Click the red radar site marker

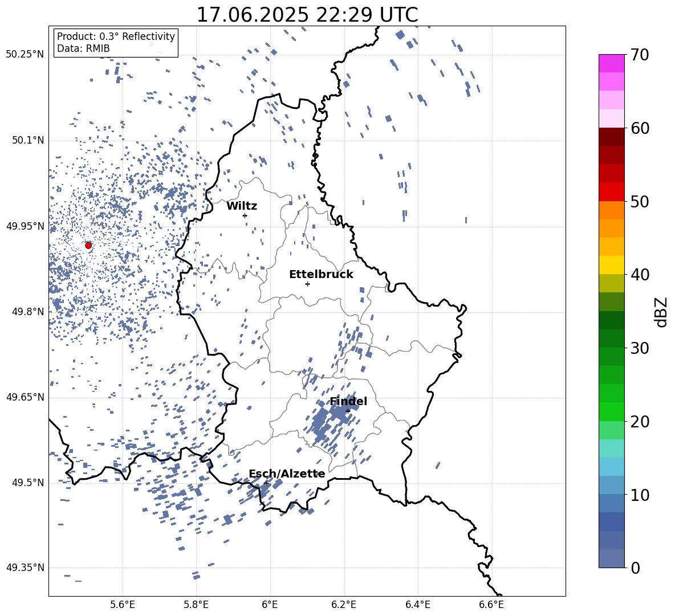pos(88,246)
